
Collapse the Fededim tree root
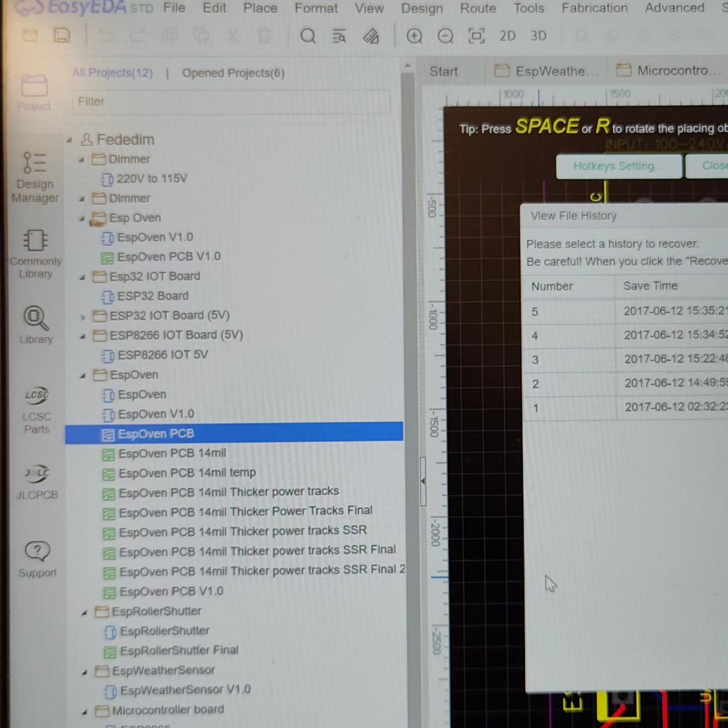69,140
